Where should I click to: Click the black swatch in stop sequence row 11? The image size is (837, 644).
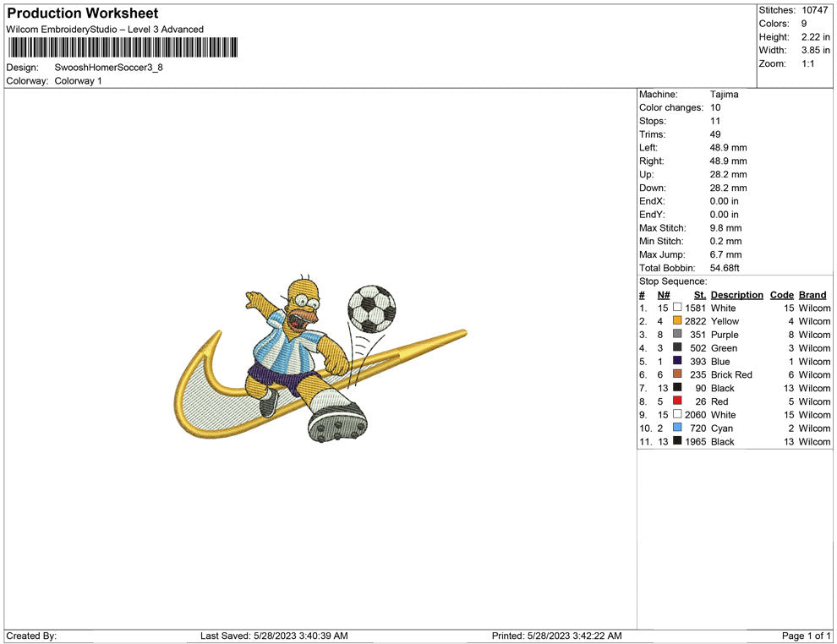click(x=677, y=440)
